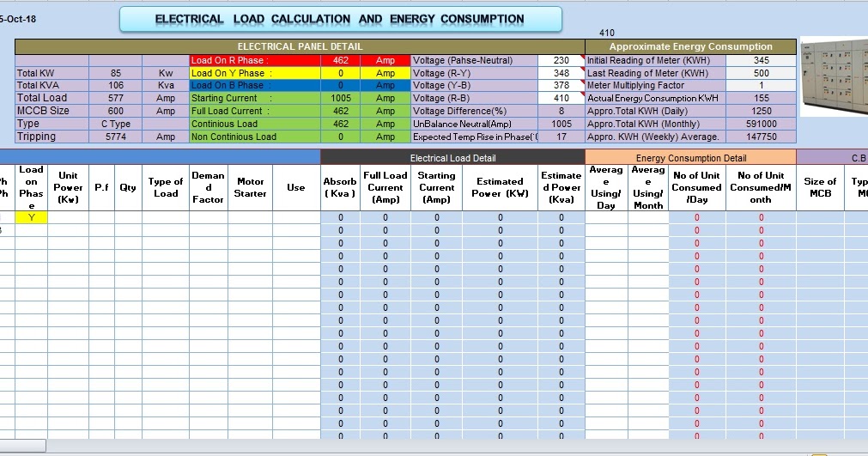Select the Appro. KWH (Weekly) Average value 147750
This screenshot has height=456, width=868.
click(762, 137)
